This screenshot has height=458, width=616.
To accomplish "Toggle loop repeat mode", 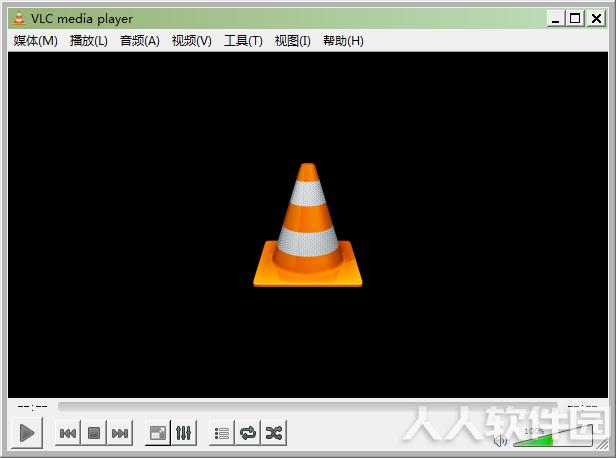I will 248,433.
